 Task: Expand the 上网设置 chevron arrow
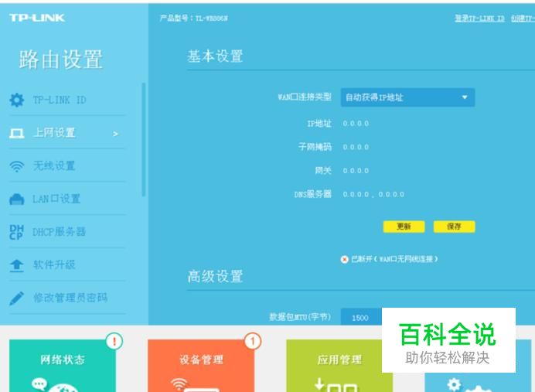[x=115, y=134]
